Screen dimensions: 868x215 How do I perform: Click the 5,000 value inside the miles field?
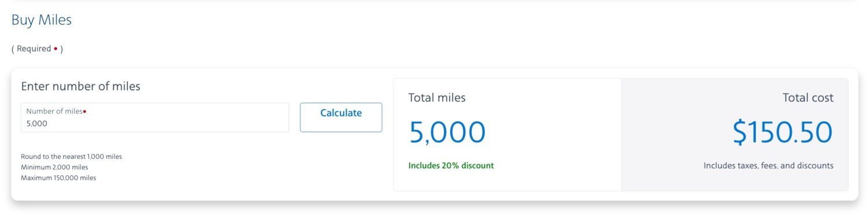tap(37, 124)
